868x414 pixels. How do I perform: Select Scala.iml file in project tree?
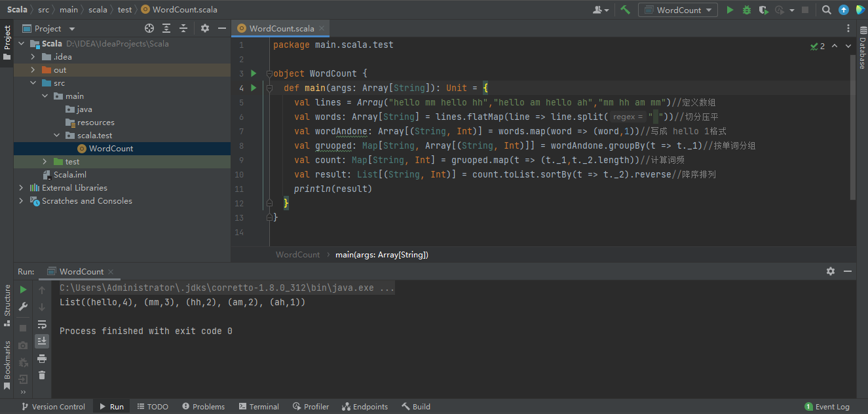69,175
